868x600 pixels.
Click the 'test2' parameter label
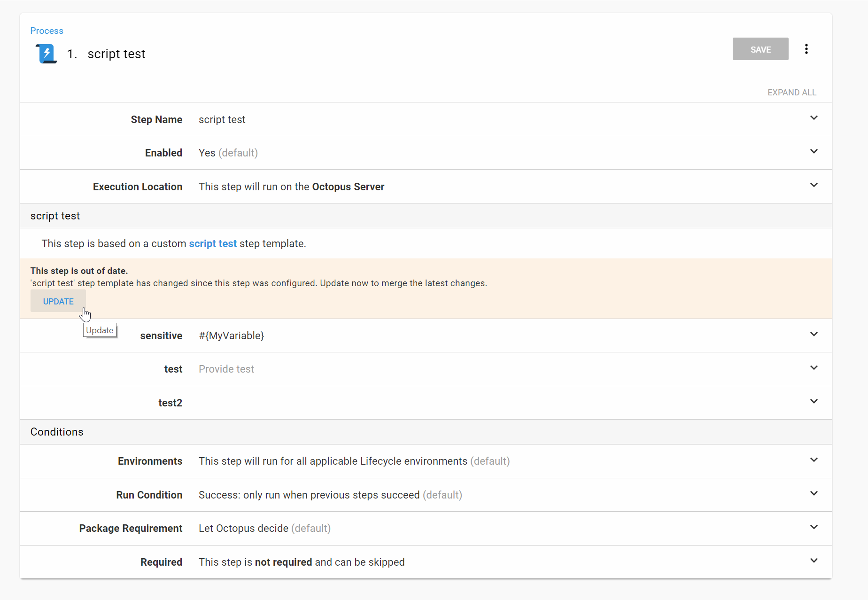coord(170,403)
